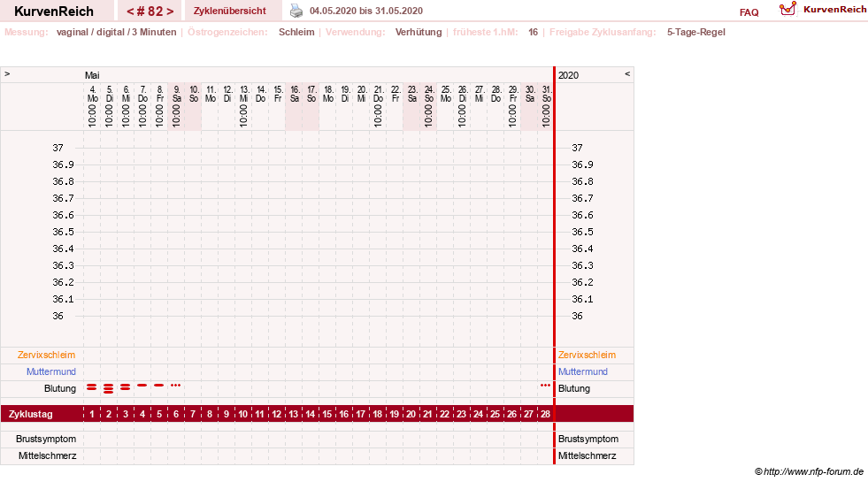This screenshot has height=482, width=868.
Task: Click the spotting dots on cycle day 6
Action: pyautogui.click(x=175, y=385)
